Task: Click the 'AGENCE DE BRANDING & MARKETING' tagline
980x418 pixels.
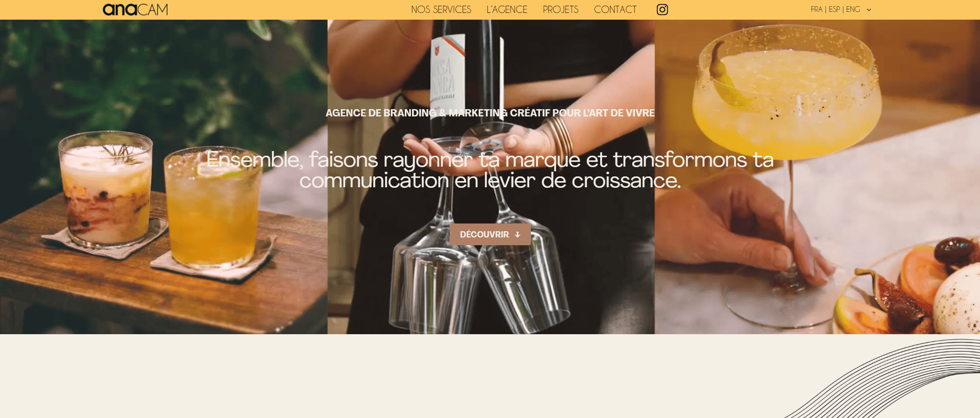Action: [x=490, y=113]
